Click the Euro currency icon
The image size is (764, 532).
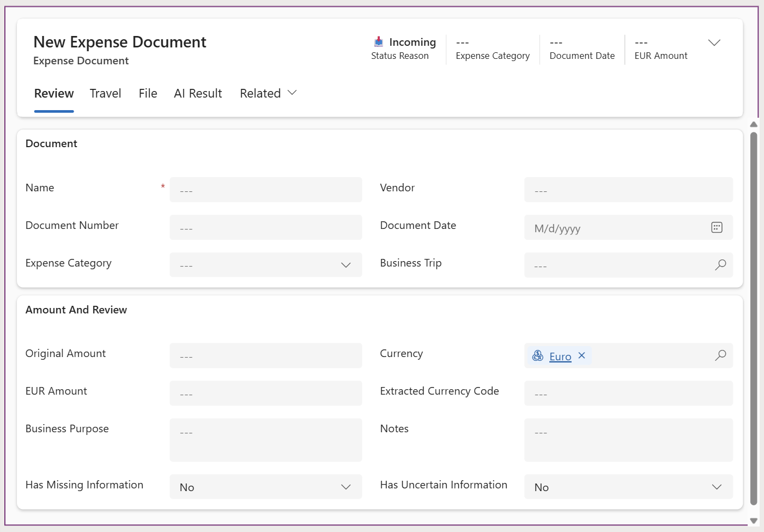(x=538, y=356)
